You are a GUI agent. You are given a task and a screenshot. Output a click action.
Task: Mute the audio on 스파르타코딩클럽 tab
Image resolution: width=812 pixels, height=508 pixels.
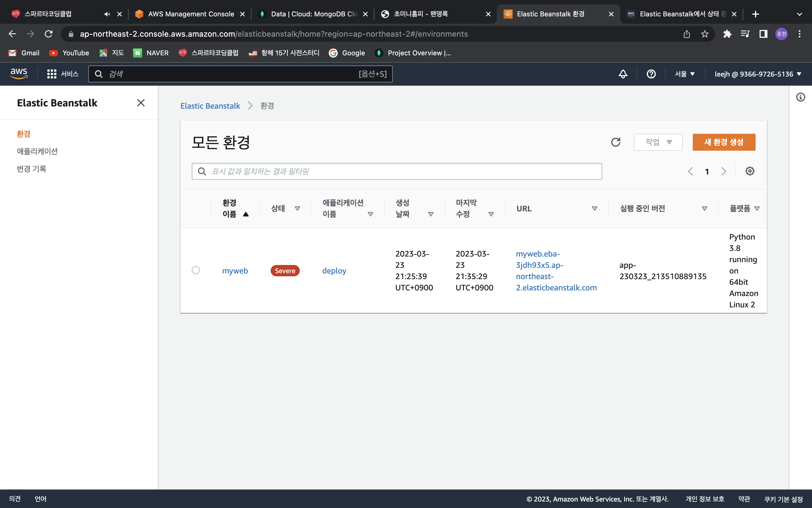[x=107, y=14]
